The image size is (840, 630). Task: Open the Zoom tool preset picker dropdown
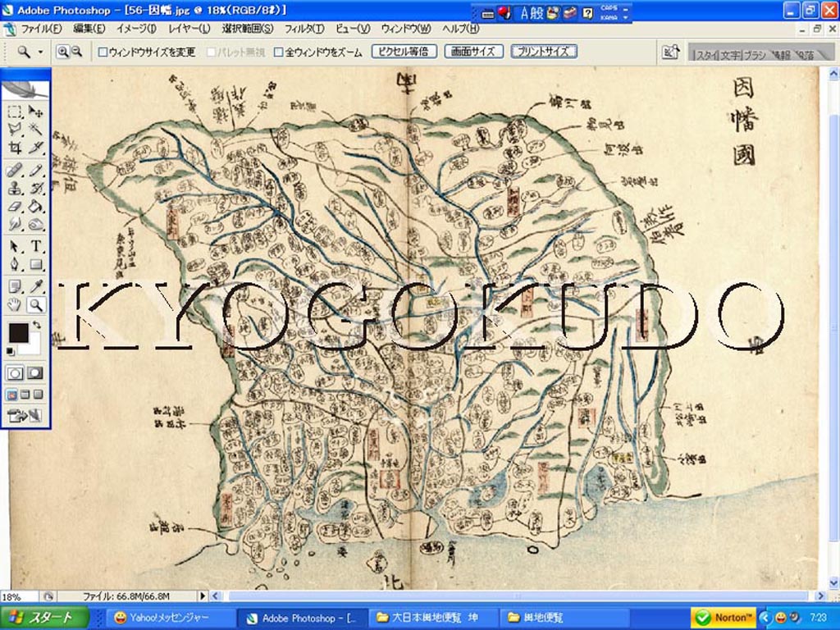[x=40, y=52]
